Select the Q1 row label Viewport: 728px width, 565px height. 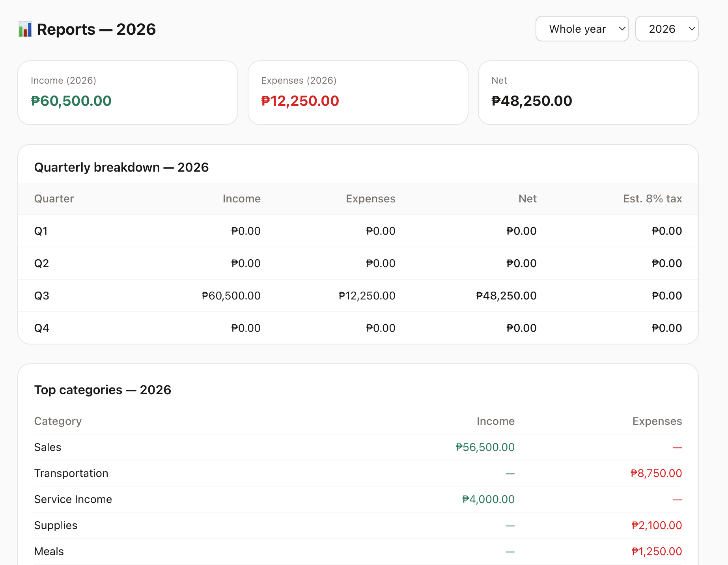tap(41, 231)
